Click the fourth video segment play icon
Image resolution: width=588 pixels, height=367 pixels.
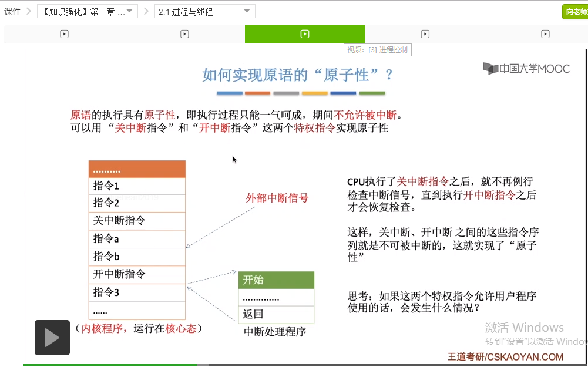[425, 34]
